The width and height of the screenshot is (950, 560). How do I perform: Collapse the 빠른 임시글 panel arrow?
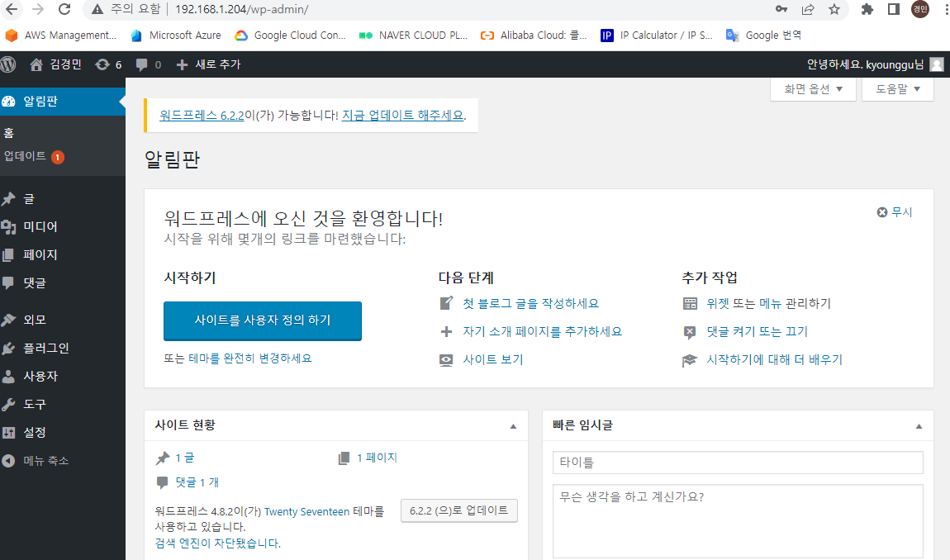click(919, 426)
